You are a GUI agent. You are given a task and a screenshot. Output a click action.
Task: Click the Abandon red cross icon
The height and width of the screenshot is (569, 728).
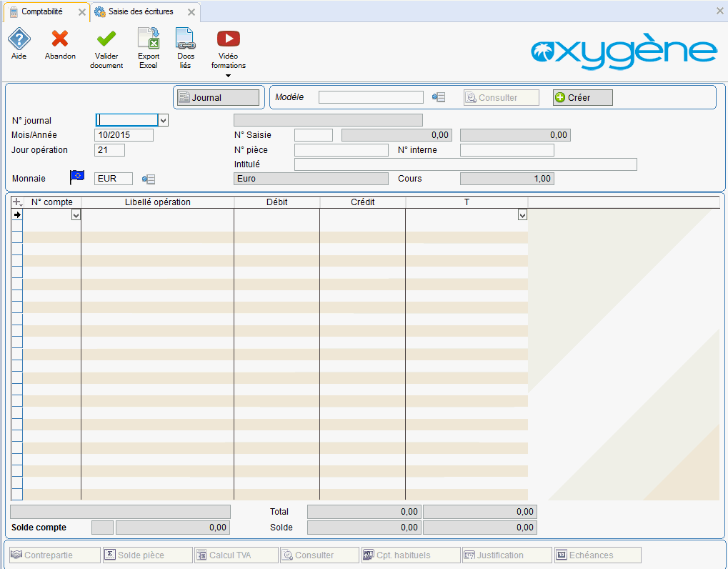60,39
